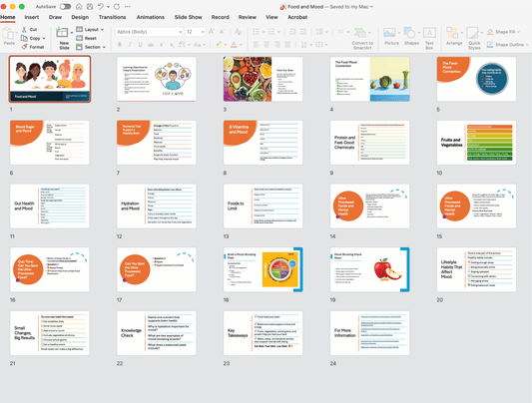Viewport: 532px width, 403px height.
Task: Toggle center text alignment
Action: 266,45
